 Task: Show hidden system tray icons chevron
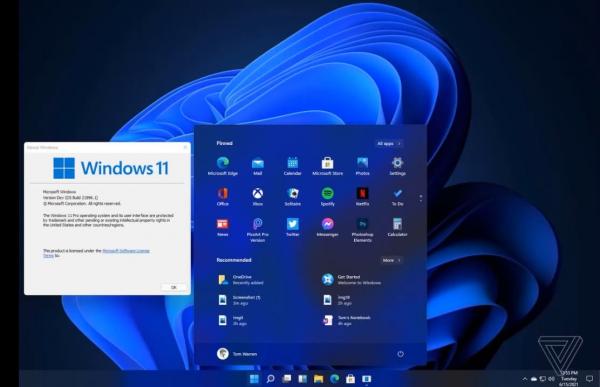coord(525,379)
